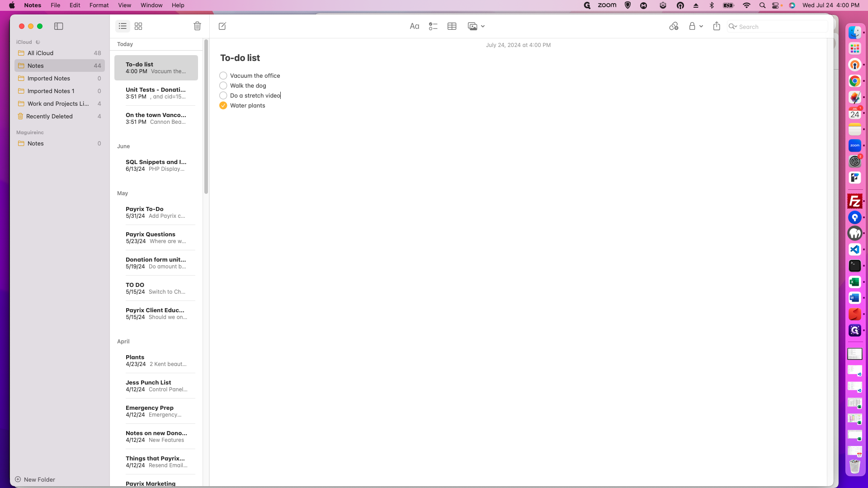Open Payrix Questions note
The width and height of the screenshot is (868, 488).
156,238
